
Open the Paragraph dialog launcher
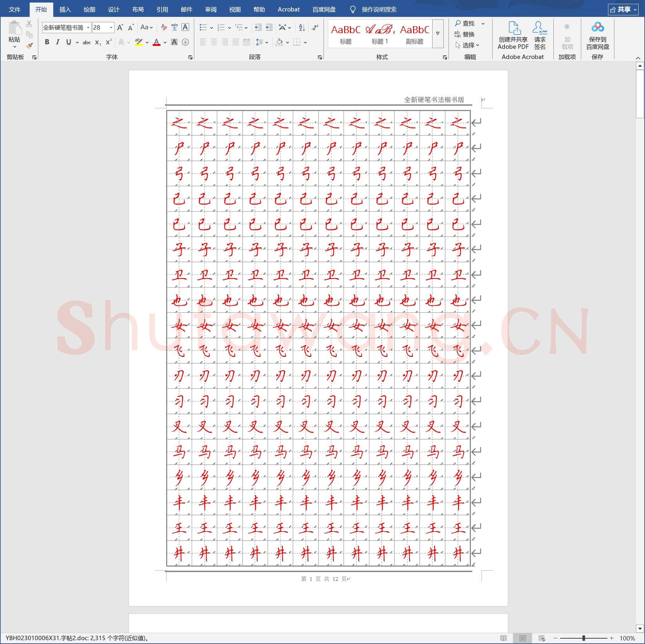click(x=320, y=57)
